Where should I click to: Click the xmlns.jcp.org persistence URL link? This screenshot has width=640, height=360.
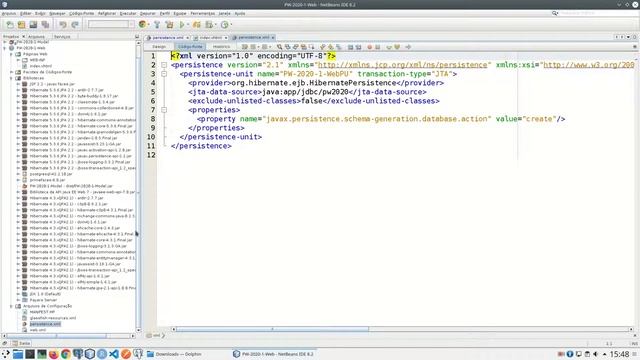402,65
